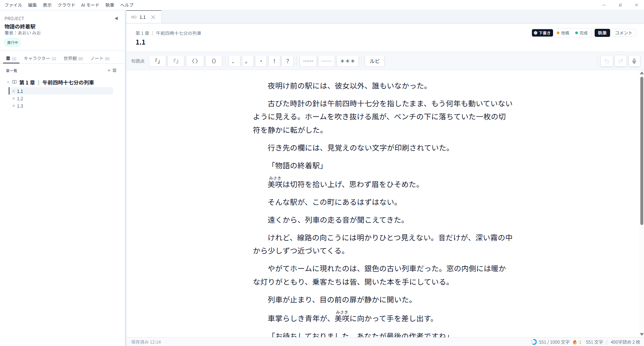Open the ヘルプ menu
Image resolution: width=644 pixels, height=346 pixels.
127,5
